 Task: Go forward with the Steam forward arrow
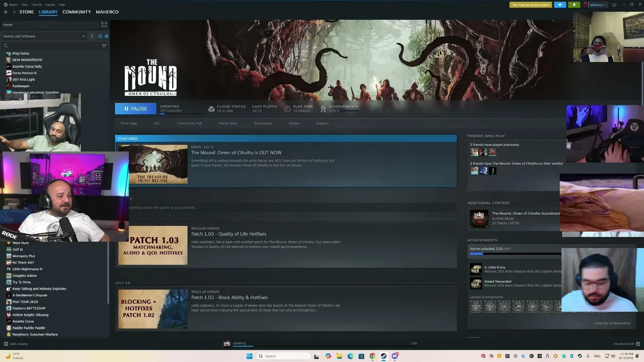[14, 12]
